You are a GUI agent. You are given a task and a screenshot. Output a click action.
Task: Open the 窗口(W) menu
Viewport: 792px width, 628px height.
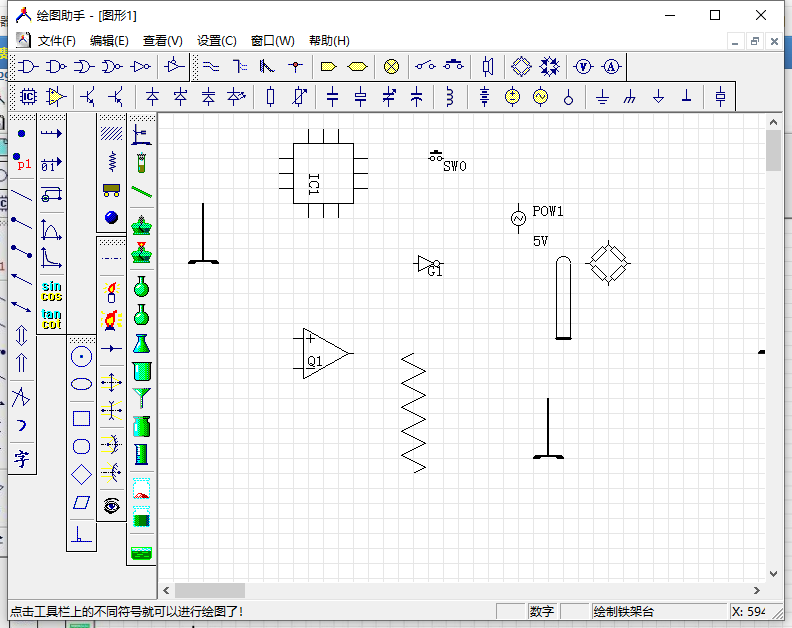273,40
